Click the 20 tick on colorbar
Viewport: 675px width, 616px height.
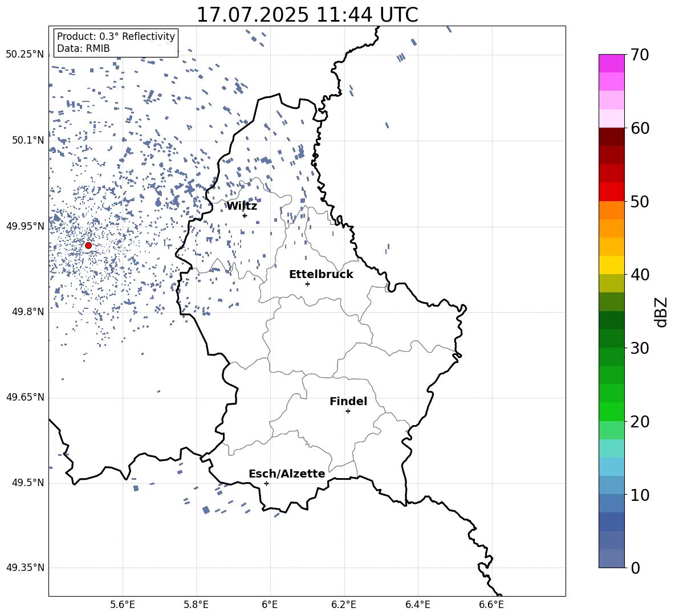(x=640, y=421)
